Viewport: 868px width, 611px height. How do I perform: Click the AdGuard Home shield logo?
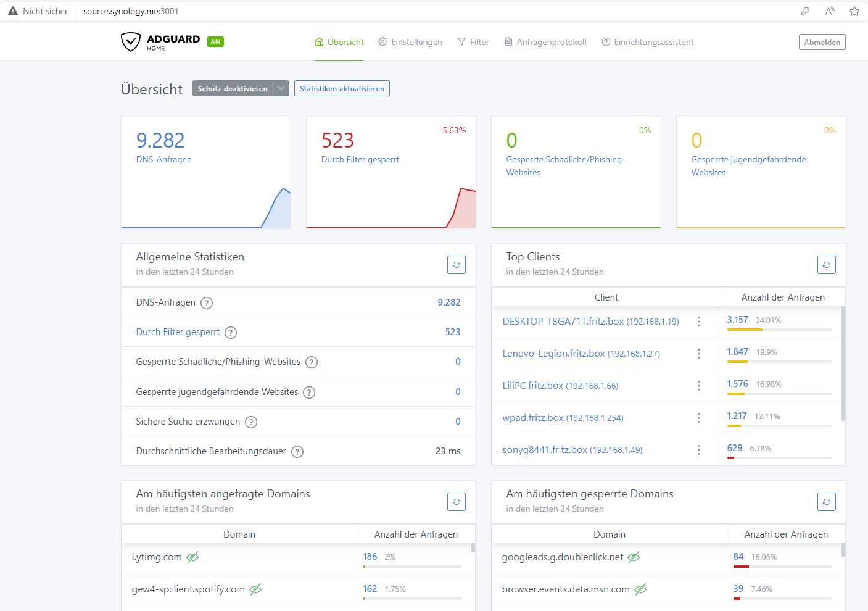[x=131, y=42]
